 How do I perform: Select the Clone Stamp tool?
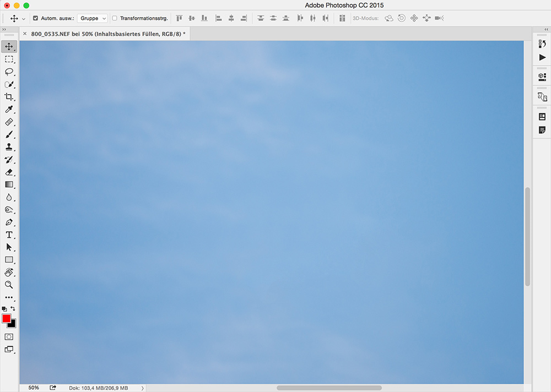9,147
